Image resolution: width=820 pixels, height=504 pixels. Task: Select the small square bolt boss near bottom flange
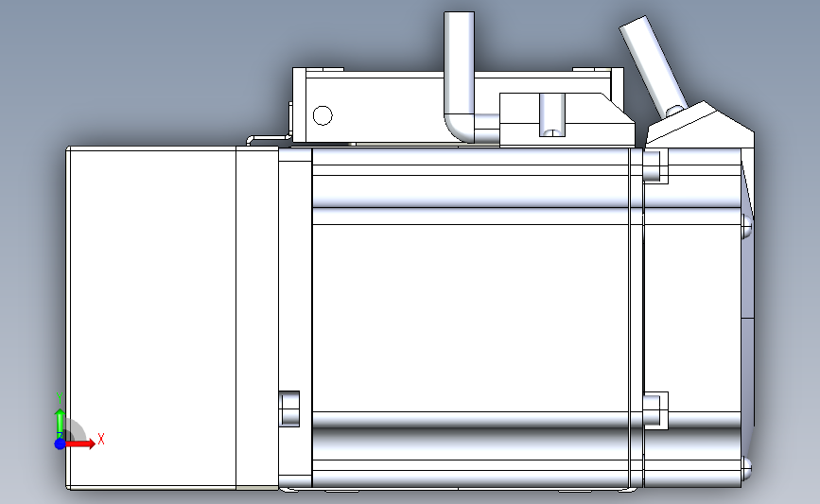click(x=288, y=408)
